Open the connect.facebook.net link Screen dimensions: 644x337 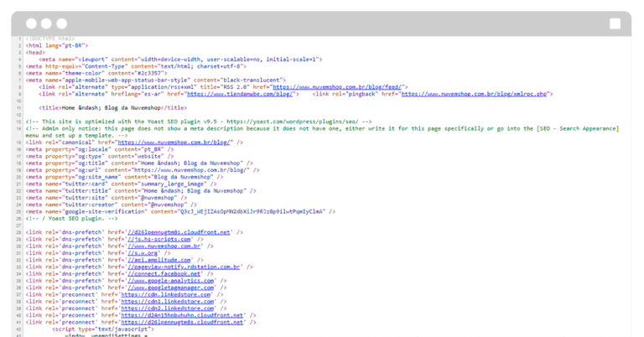pyautogui.click(x=164, y=274)
